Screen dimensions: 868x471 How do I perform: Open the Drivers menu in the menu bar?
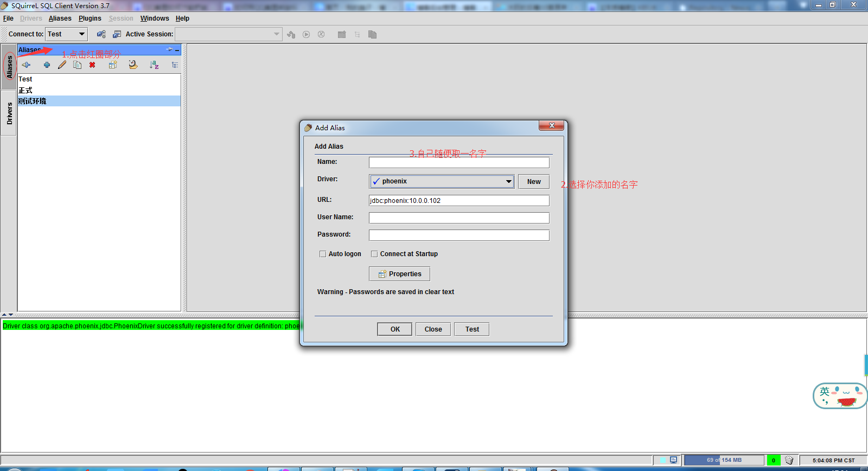[31, 18]
